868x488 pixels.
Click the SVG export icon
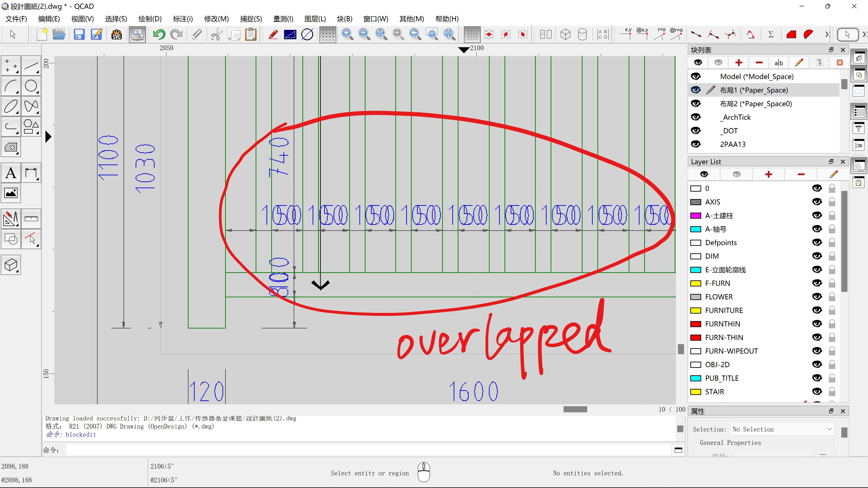(116, 34)
